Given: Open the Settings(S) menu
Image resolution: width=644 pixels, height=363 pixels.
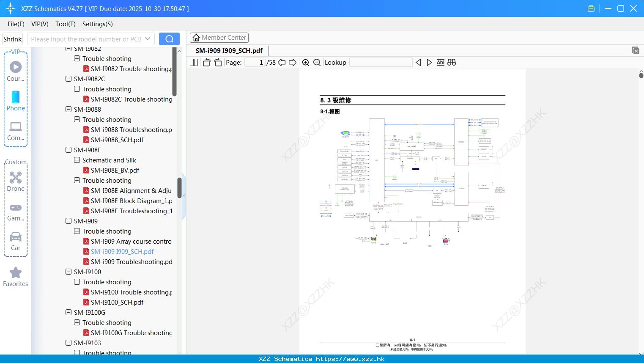Looking at the screenshot, I should click(x=98, y=24).
